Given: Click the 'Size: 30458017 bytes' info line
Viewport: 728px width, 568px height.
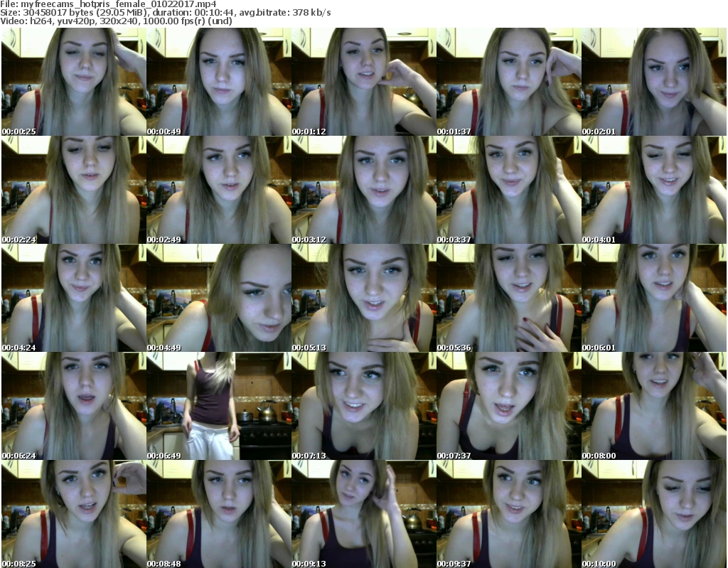Looking at the screenshot, I should [166, 13].
